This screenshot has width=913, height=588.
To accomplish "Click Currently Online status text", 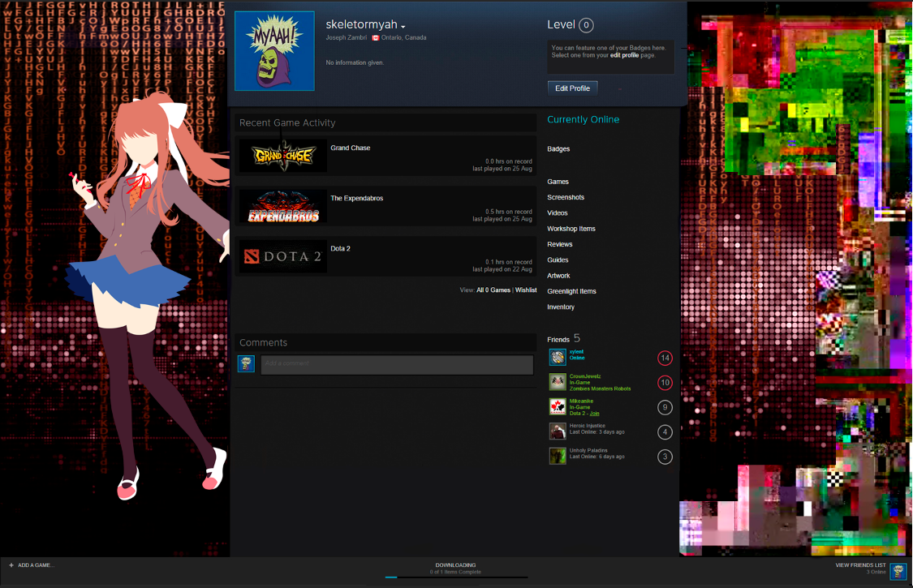I will pos(583,119).
